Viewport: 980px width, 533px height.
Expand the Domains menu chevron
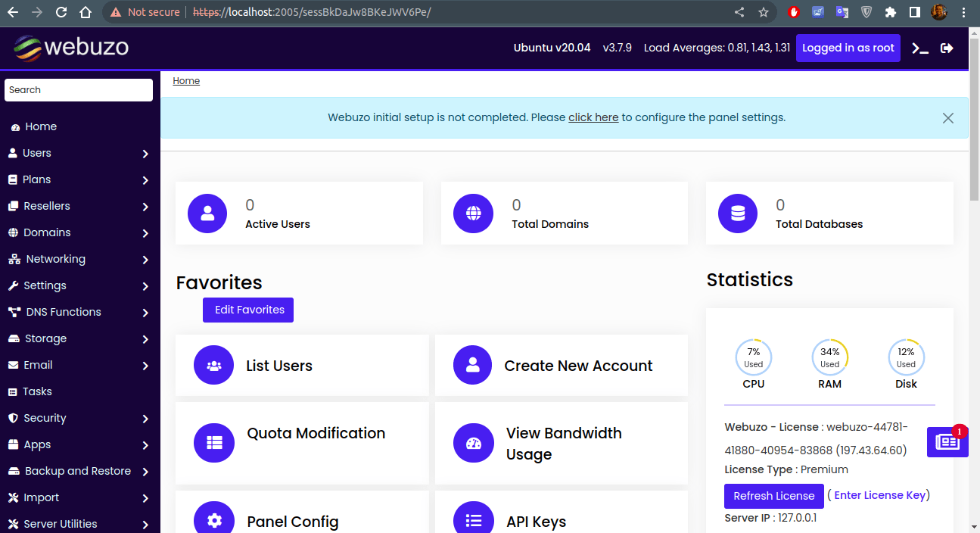point(145,233)
